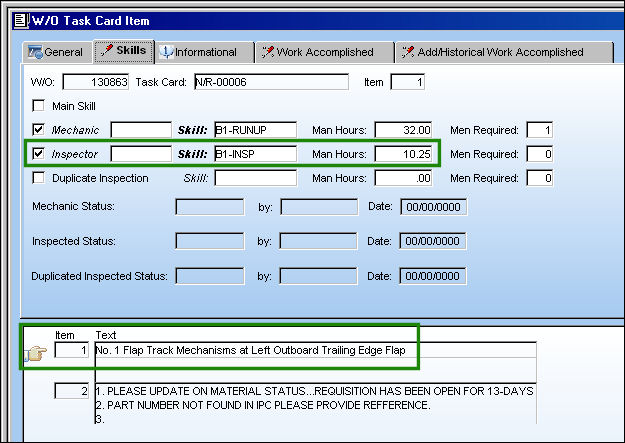Click the W/O number field 130863
625x443 pixels.
click(x=96, y=82)
